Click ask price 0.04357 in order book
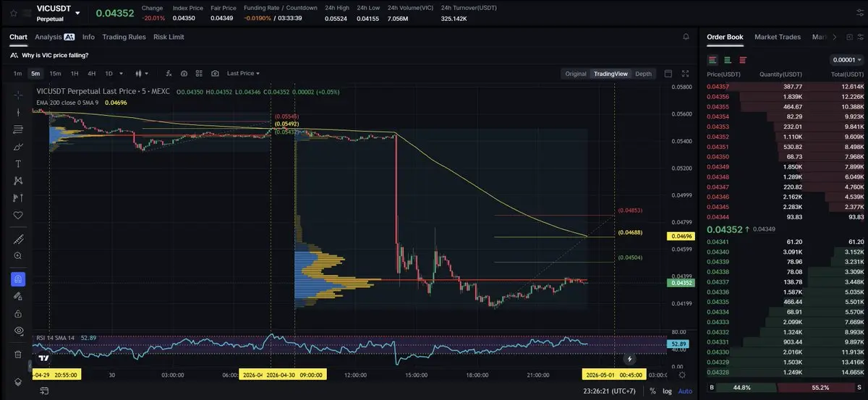Screen dimensions: 868x400 (x=718, y=86)
